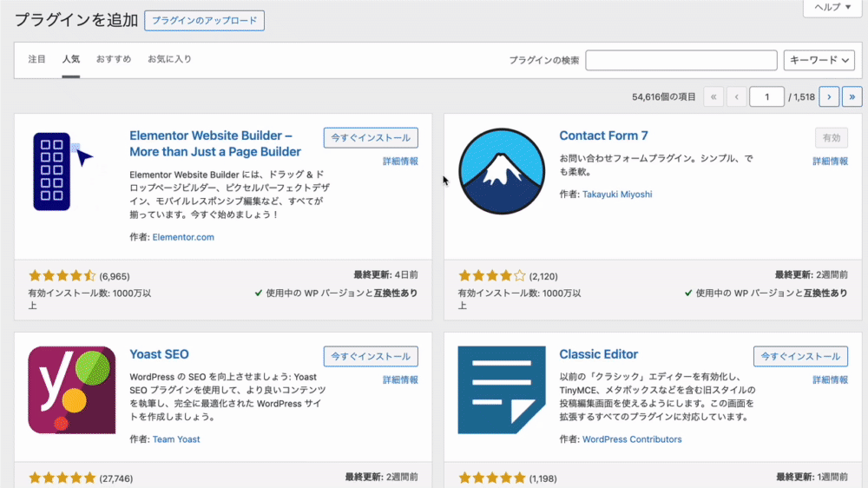Install Yoast SEO plugin now
Image resolution: width=868 pixels, height=488 pixels.
(x=371, y=356)
